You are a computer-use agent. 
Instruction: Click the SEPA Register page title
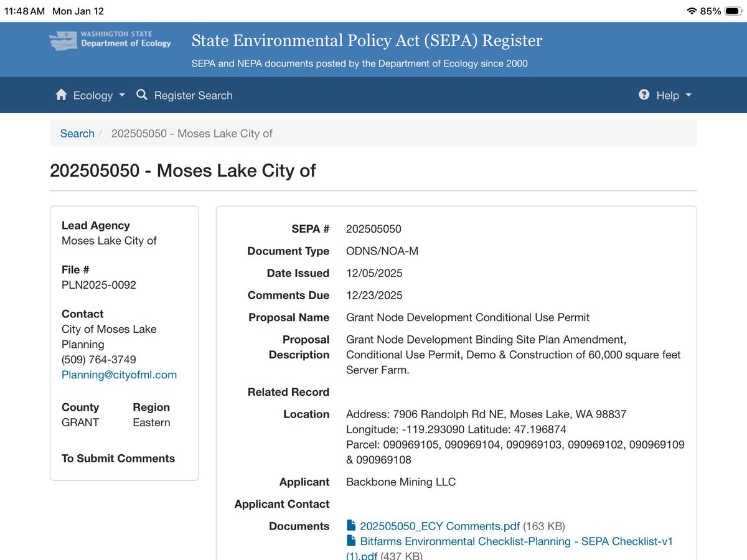(367, 40)
